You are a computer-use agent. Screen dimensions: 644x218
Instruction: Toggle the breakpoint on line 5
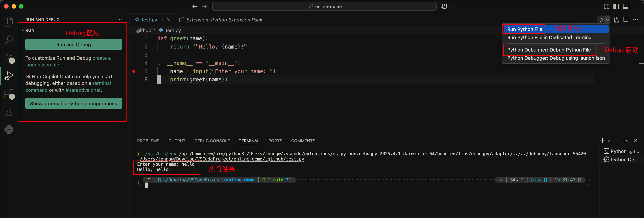[134, 71]
